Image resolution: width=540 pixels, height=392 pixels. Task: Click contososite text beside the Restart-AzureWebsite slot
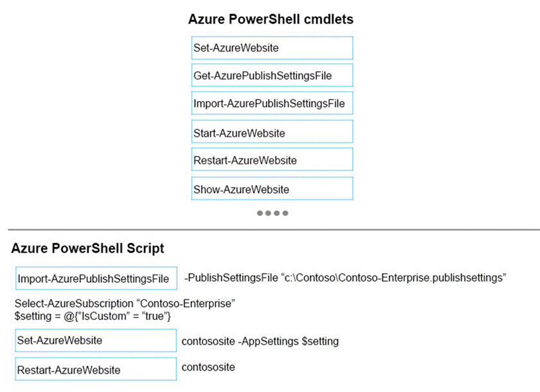[x=208, y=367]
